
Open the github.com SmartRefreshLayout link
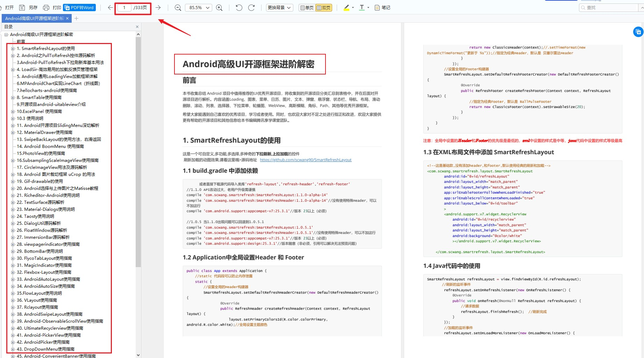pos(306,160)
